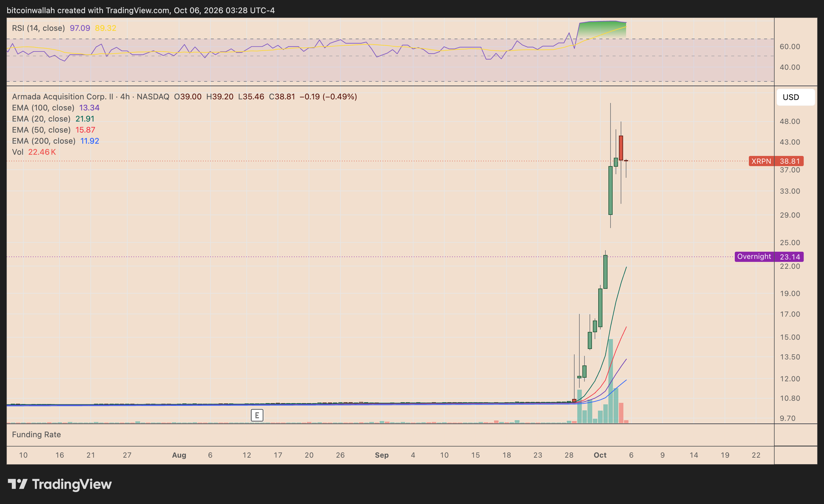Click the Armada Acquisition Corp. II title
This screenshot has height=504, width=824.
tap(63, 97)
